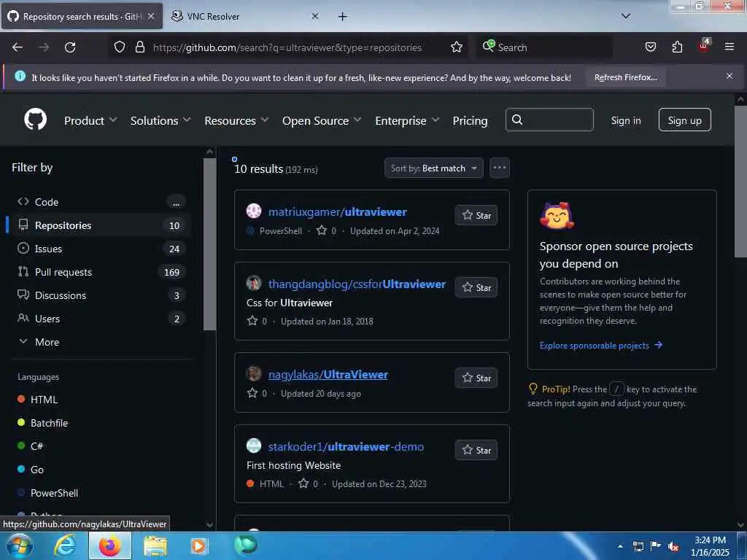Select the Issues filter
747x560 pixels.
coord(99,249)
